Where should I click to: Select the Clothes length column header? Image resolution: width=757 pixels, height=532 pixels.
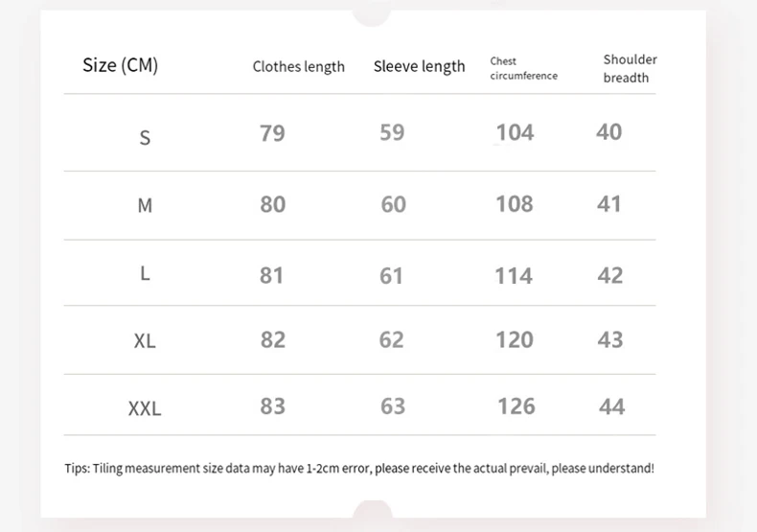pos(298,66)
